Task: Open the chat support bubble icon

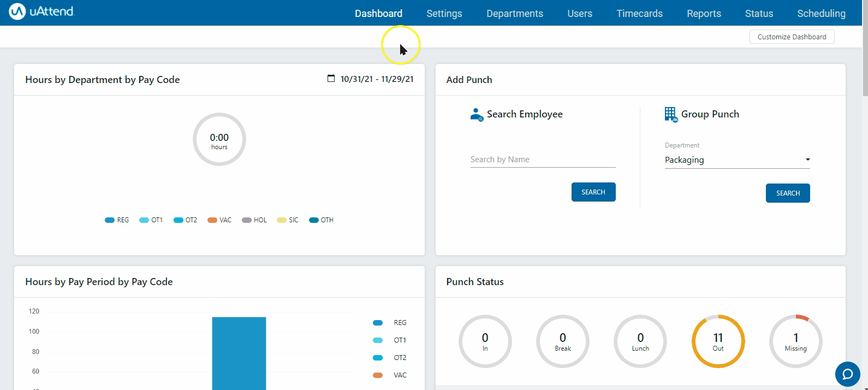Action: click(x=847, y=374)
